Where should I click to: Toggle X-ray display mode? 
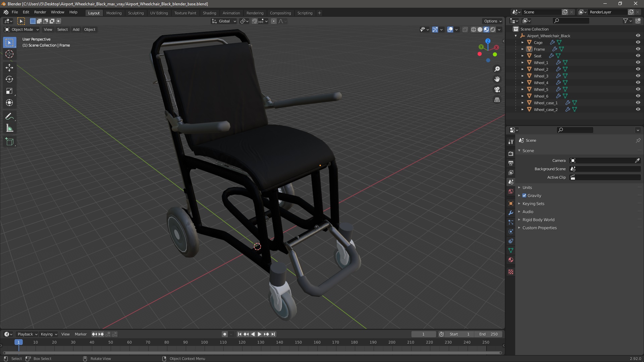point(465,29)
